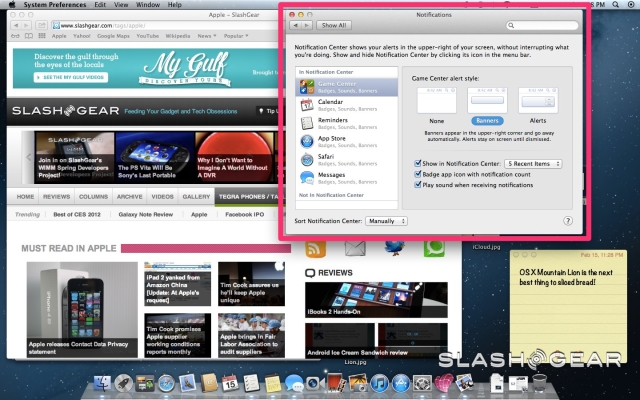Screen dimensions: 640x400
Task: Select Messages in the notification list
Action: pos(347,178)
